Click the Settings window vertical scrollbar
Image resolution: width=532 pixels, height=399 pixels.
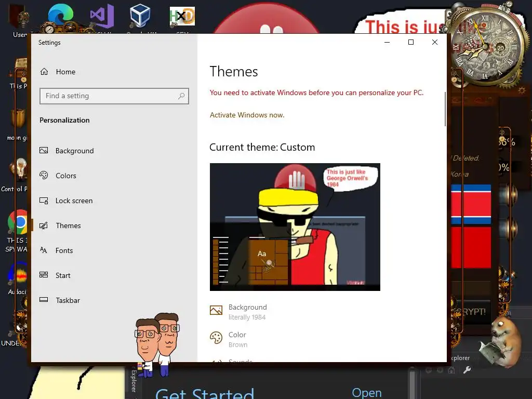(x=445, y=109)
